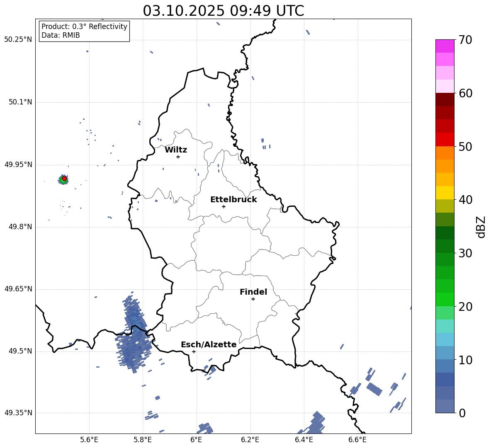Click the 6.4°E longitude label
Screen dimensions: 491x448
[304, 440]
